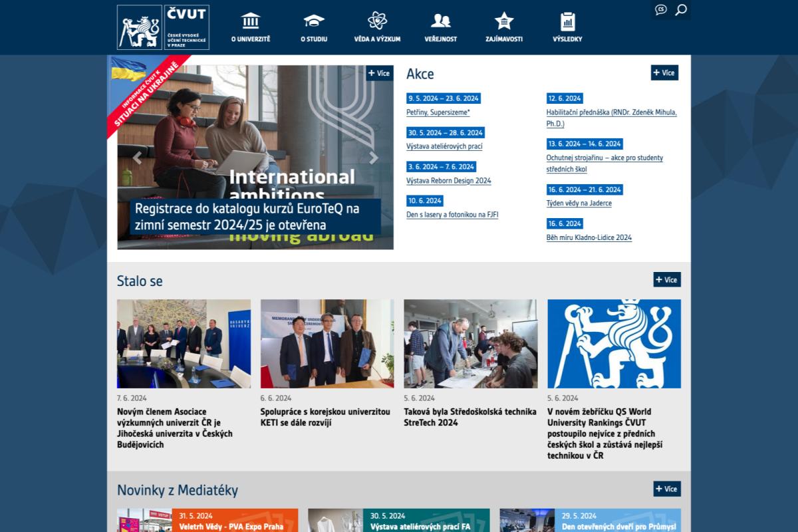Open Běh míru Kladno-Lidice 2024 link
This screenshot has width=798, height=532.
tap(589, 237)
